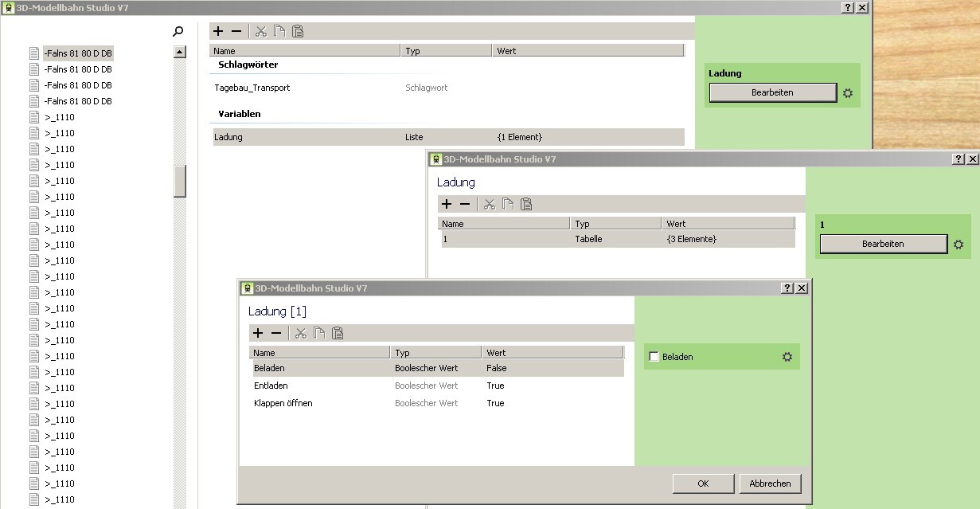This screenshot has height=509, width=980.
Task: Click the "{1 Element}" value cell
Action: pyautogui.click(x=520, y=137)
